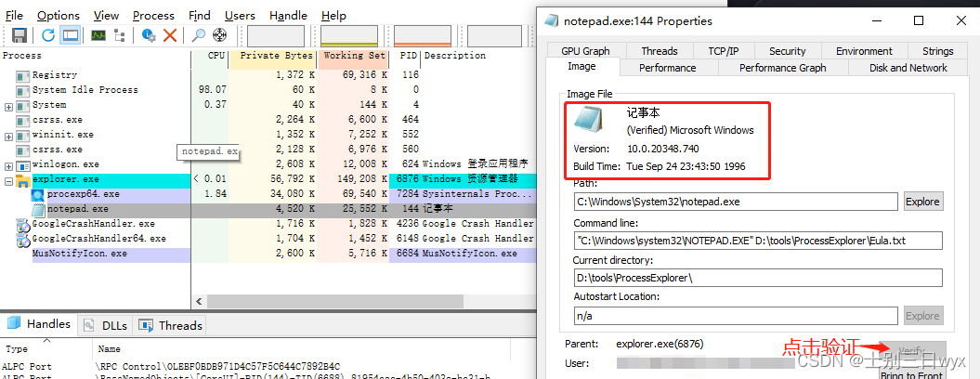Select the DLLs tab in lower pane
Image resolution: width=980 pixels, height=379 pixels.
click(x=106, y=325)
